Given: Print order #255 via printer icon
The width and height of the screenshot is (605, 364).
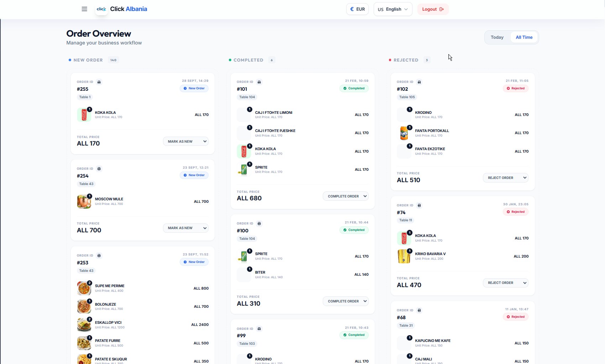Looking at the screenshot, I should (99, 82).
